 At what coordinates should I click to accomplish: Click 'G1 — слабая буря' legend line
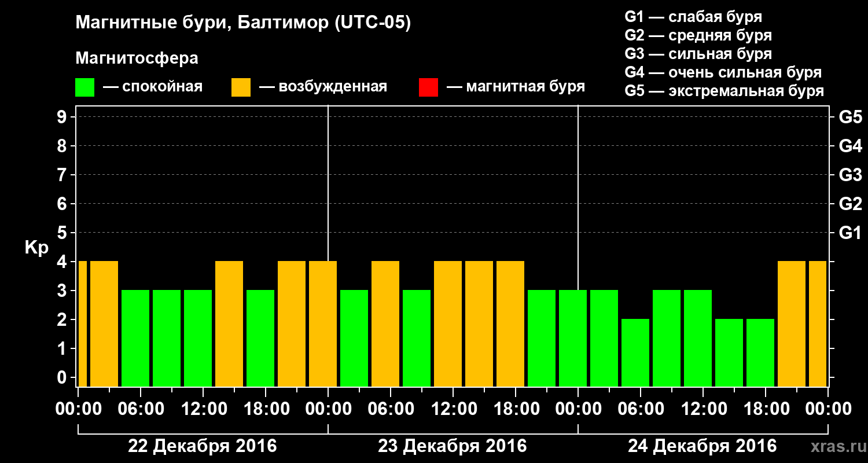point(693,17)
